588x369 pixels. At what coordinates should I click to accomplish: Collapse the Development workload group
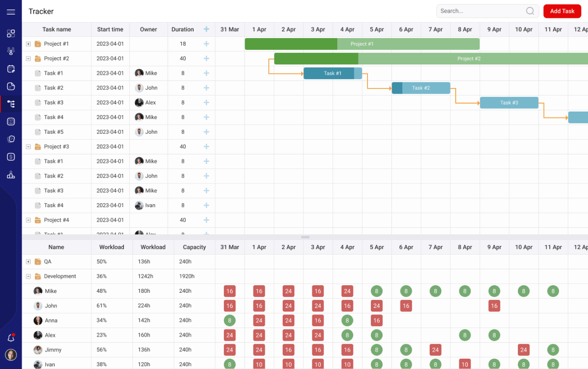tap(28, 276)
